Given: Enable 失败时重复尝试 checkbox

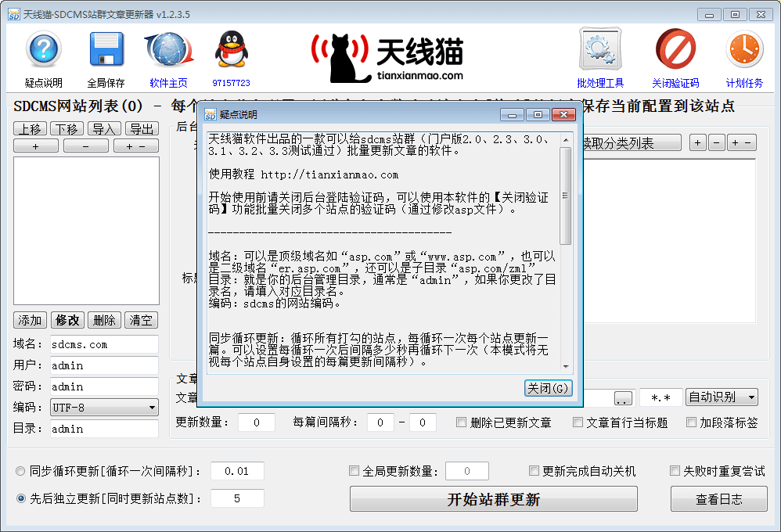Looking at the screenshot, I should coord(675,471).
